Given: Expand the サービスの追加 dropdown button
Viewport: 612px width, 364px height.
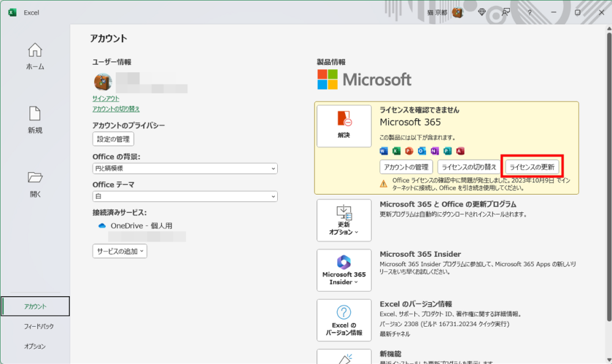Looking at the screenshot, I should [120, 251].
